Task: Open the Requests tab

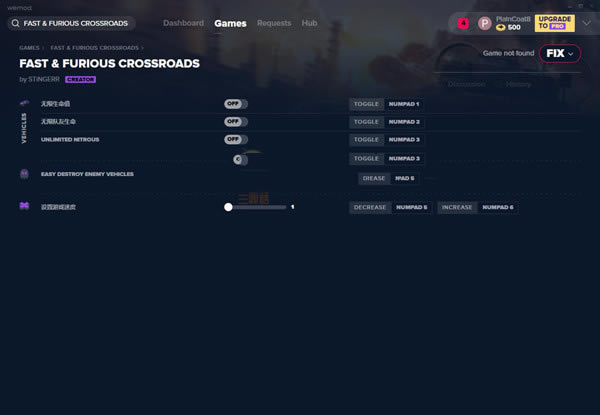Action: click(274, 23)
